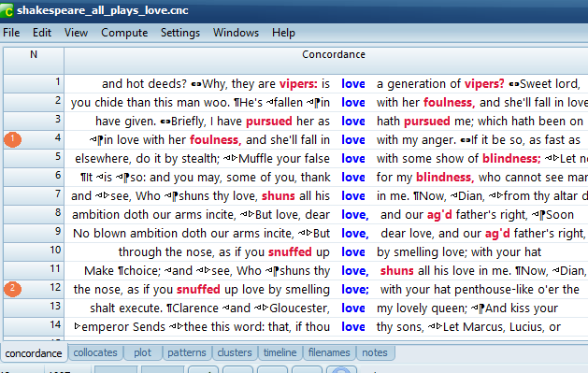The width and height of the screenshot is (588, 373).
Task: Click the Concordance column header
Action: (326, 61)
